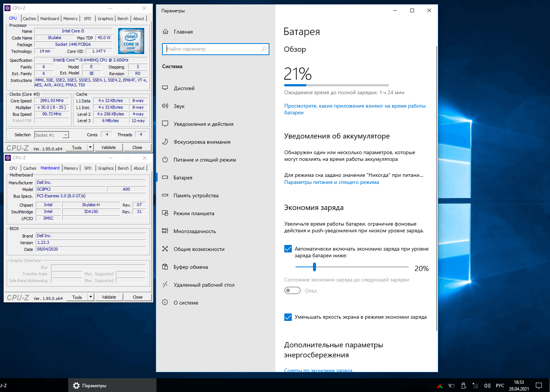Screen dimensions: 550x392
Task: Click the battery saver threshold slider handle
Action: (x=314, y=267)
